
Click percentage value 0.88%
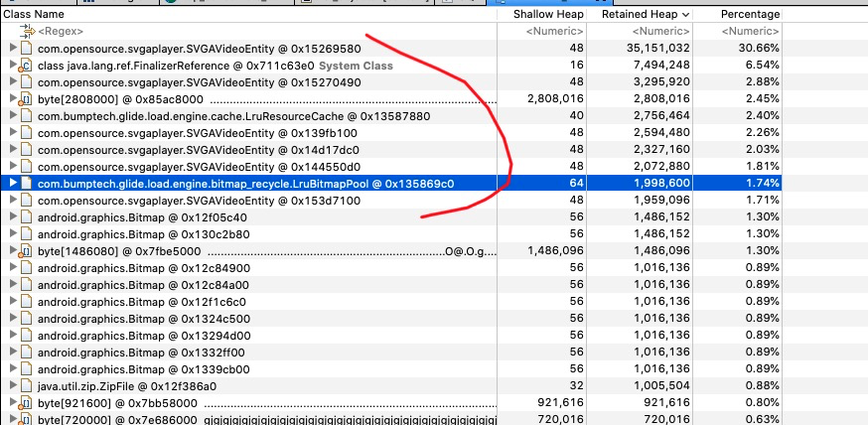click(763, 385)
